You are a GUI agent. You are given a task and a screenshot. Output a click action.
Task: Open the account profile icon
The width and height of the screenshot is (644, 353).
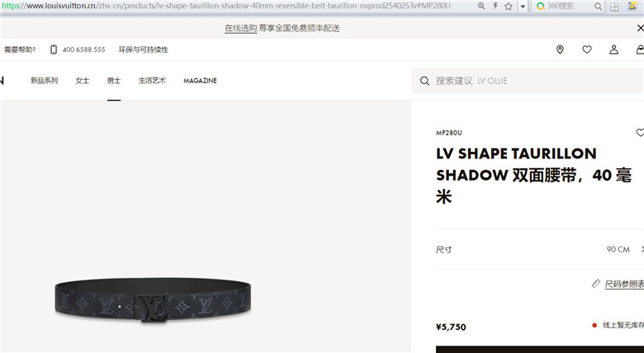(613, 49)
